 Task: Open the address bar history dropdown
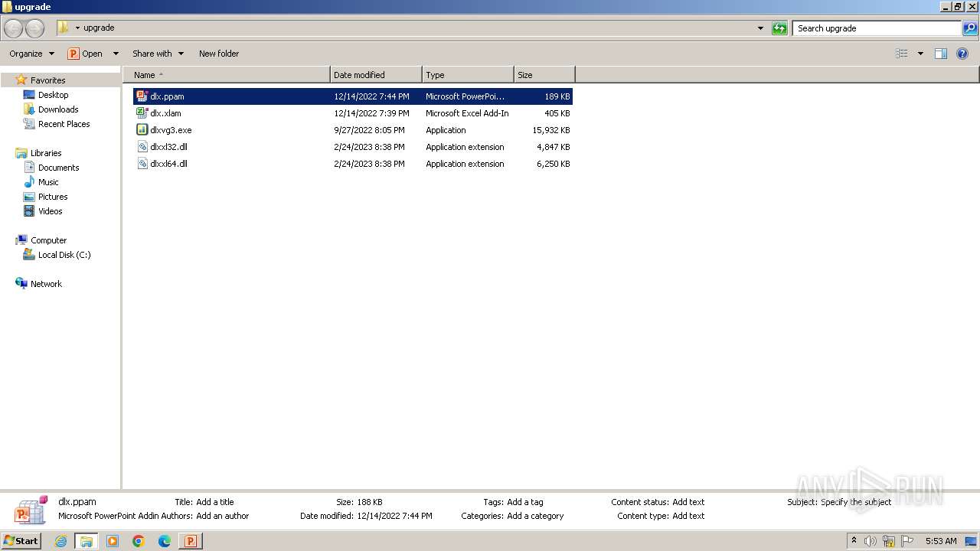pos(760,28)
